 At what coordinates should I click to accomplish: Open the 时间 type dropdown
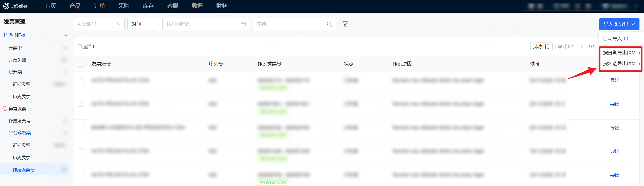[x=145, y=24]
